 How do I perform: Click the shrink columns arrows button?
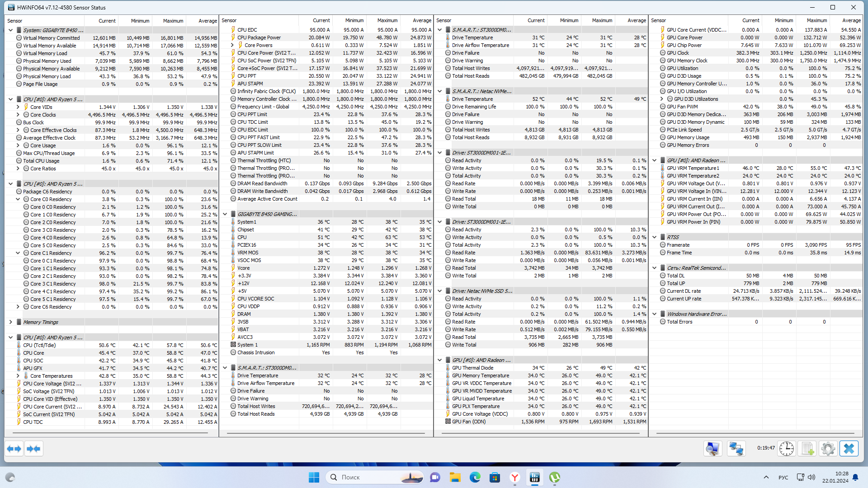[34, 449]
